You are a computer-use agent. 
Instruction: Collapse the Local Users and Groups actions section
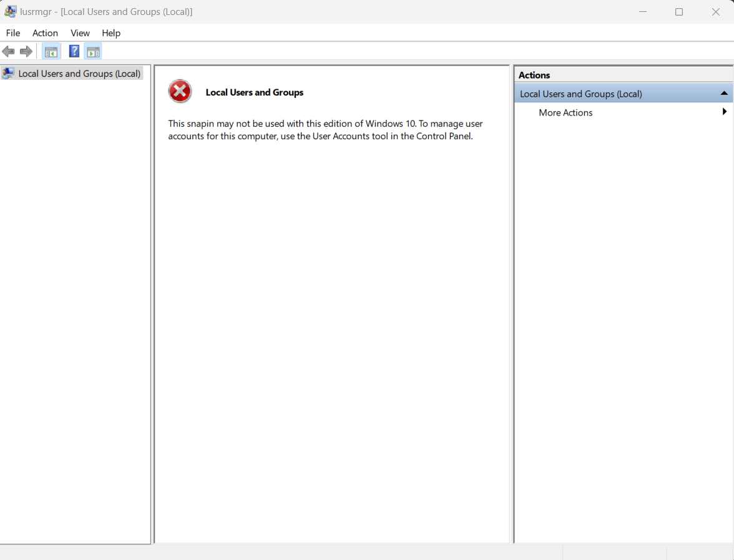coord(724,93)
